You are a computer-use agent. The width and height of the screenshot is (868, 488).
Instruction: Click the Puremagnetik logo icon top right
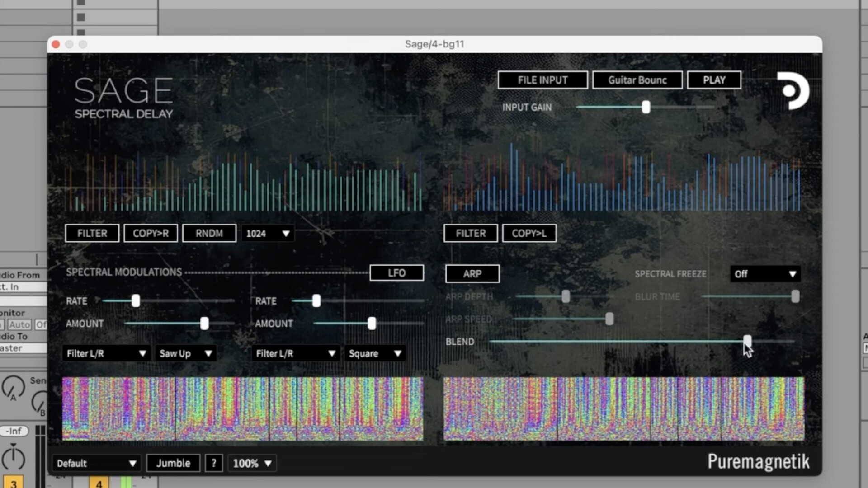[793, 91]
